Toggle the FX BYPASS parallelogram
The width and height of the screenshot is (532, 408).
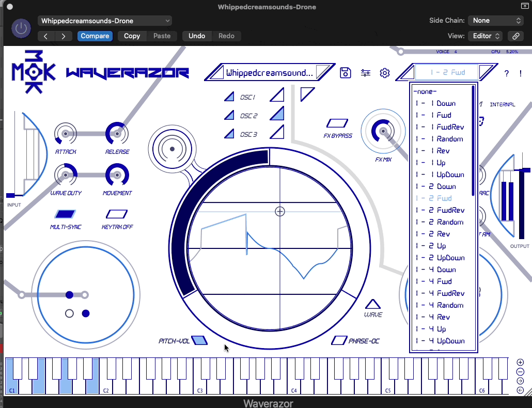[x=337, y=123]
